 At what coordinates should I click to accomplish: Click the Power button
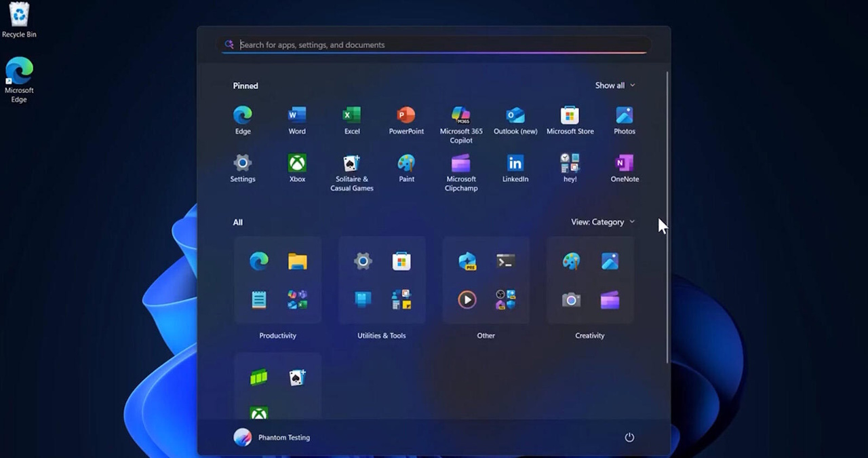click(629, 438)
